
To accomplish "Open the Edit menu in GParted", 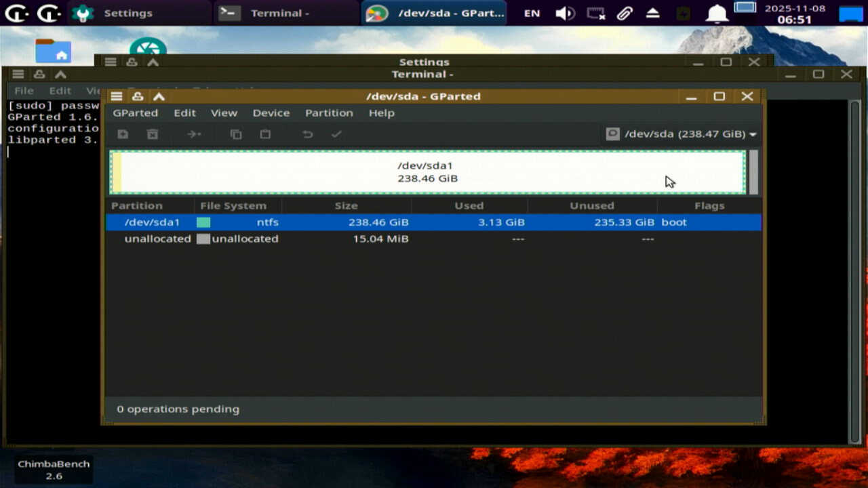I will [x=184, y=113].
